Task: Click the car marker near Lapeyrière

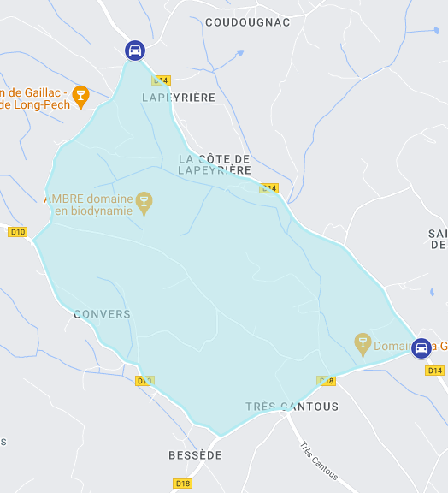Action: (x=135, y=50)
